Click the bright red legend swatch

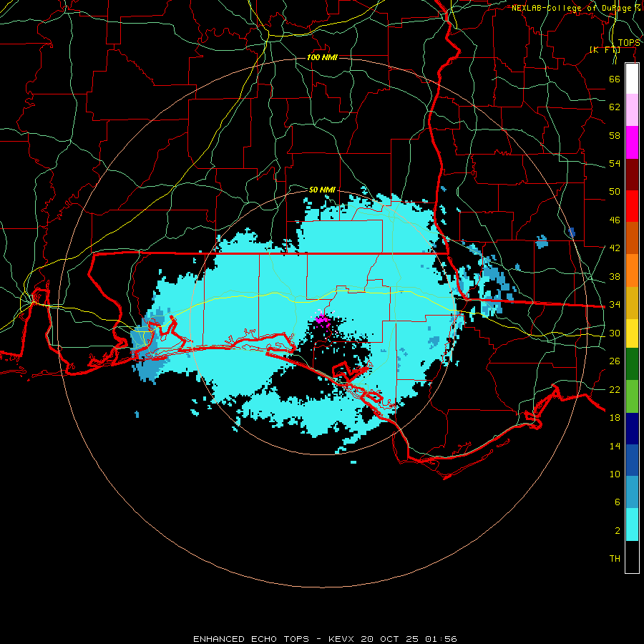tap(632, 206)
